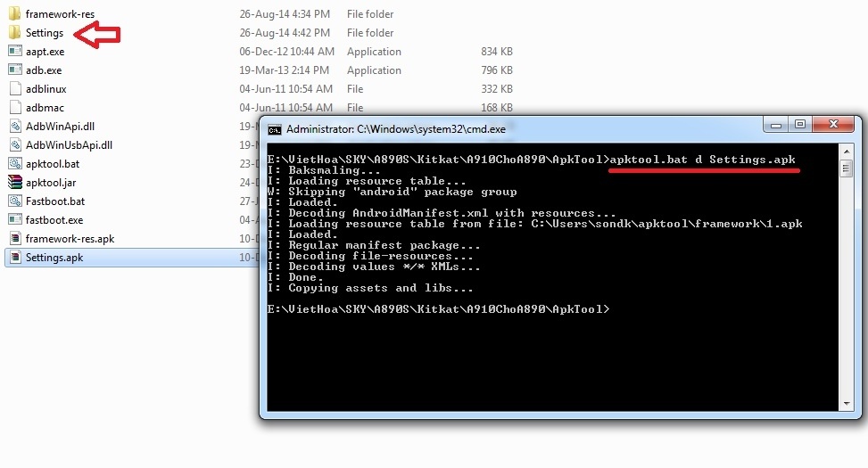Screen dimensions: 868x468
Task: Click the console scrollbar up arrow
Action: (x=846, y=151)
